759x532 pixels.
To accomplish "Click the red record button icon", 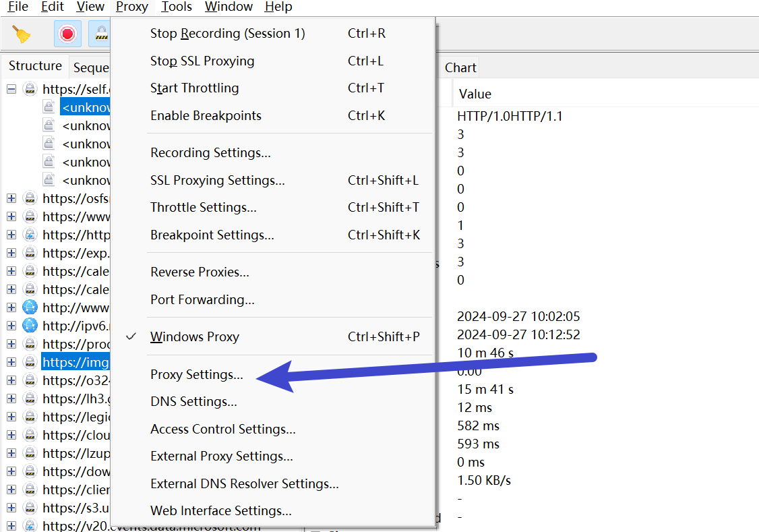I will click(x=67, y=34).
